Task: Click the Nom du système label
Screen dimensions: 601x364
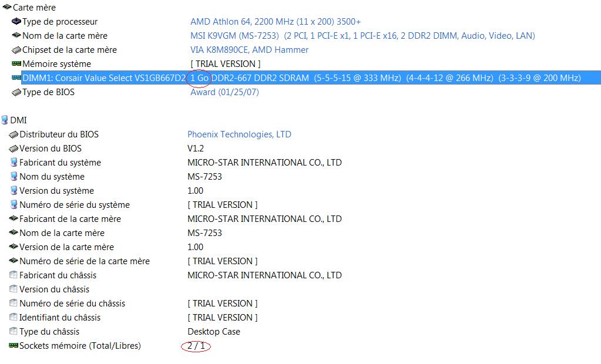Action: pos(52,177)
